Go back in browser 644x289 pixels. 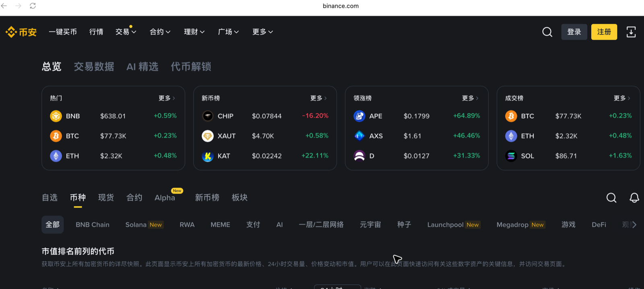(4, 6)
